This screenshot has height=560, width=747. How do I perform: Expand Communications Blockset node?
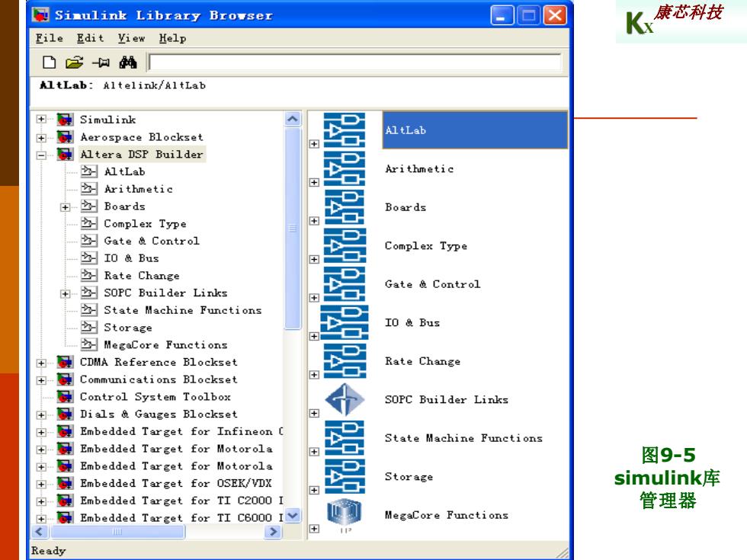41,380
